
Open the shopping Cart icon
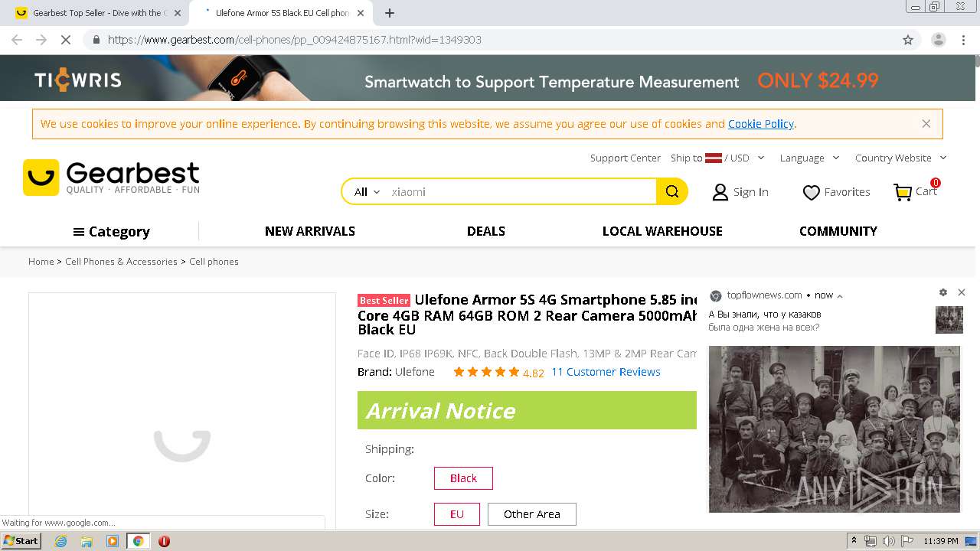click(x=903, y=191)
